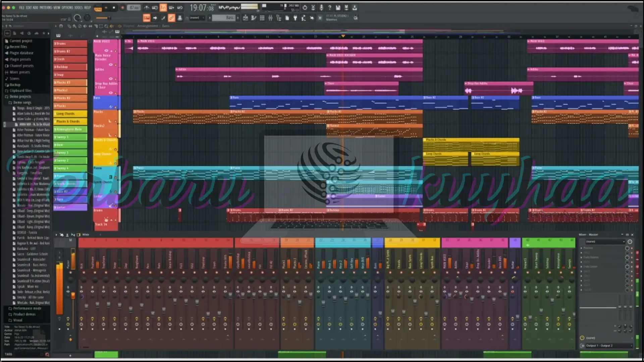Click the plugin picker plug icon
Image resolution: width=644 pixels, height=362 pixels.
pos(296,18)
